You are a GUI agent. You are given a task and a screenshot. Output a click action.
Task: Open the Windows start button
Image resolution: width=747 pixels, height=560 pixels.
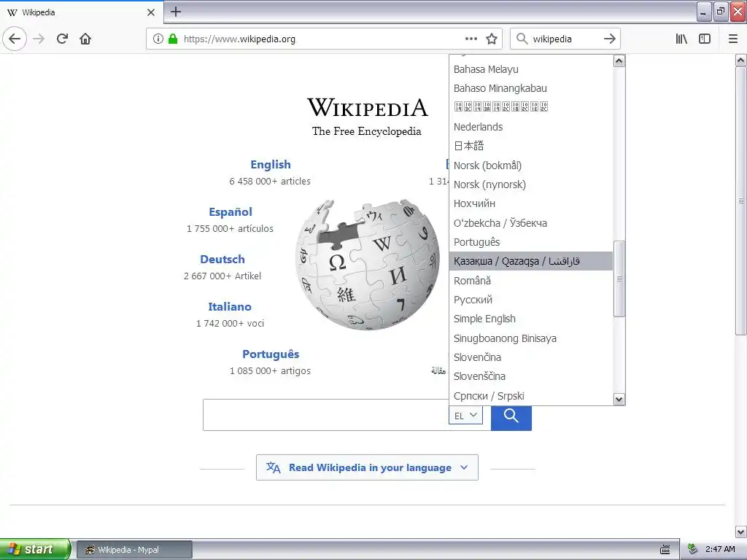(x=35, y=549)
